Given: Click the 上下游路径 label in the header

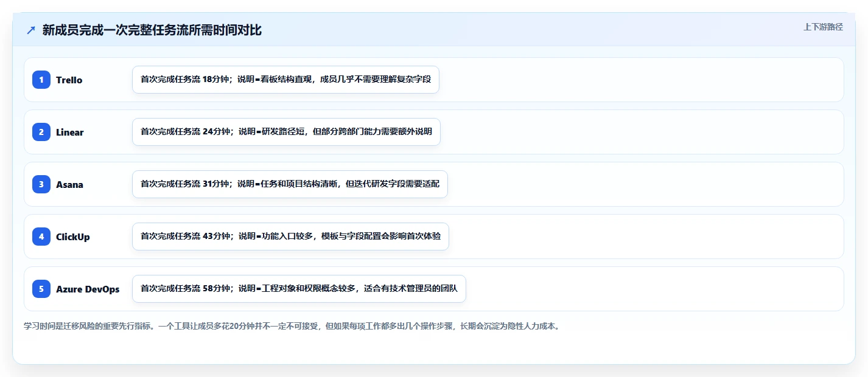Looking at the screenshot, I should click(823, 27).
